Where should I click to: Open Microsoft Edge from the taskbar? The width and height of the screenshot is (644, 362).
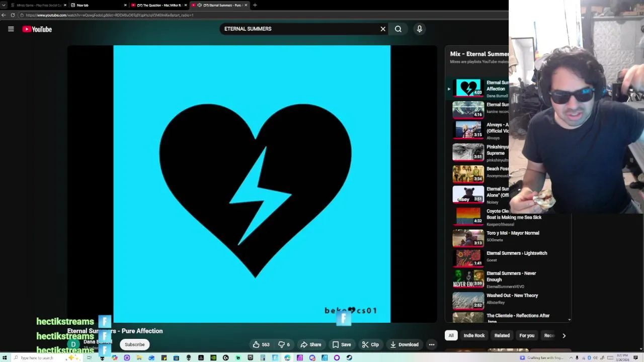[287, 358]
